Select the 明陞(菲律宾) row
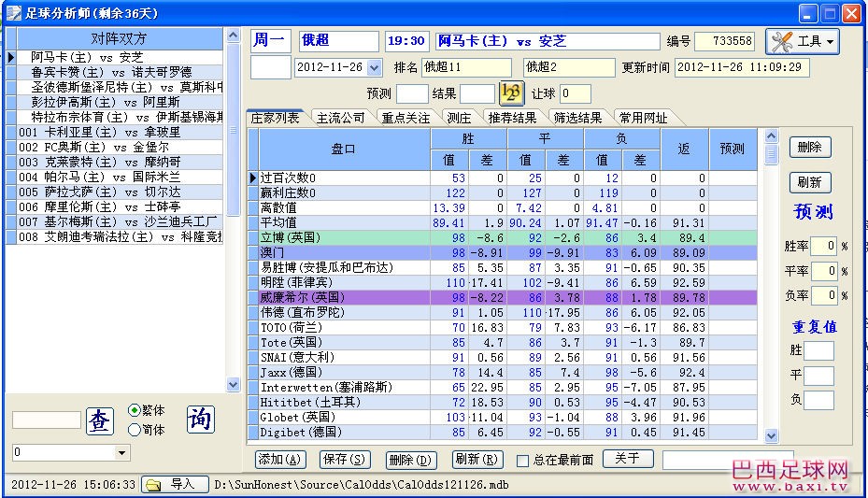This screenshot has height=498, width=868. tap(507, 283)
